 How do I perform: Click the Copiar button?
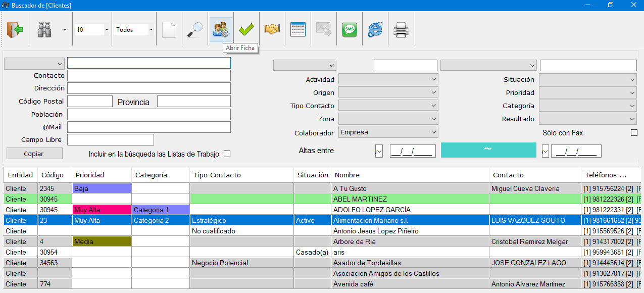[34, 154]
